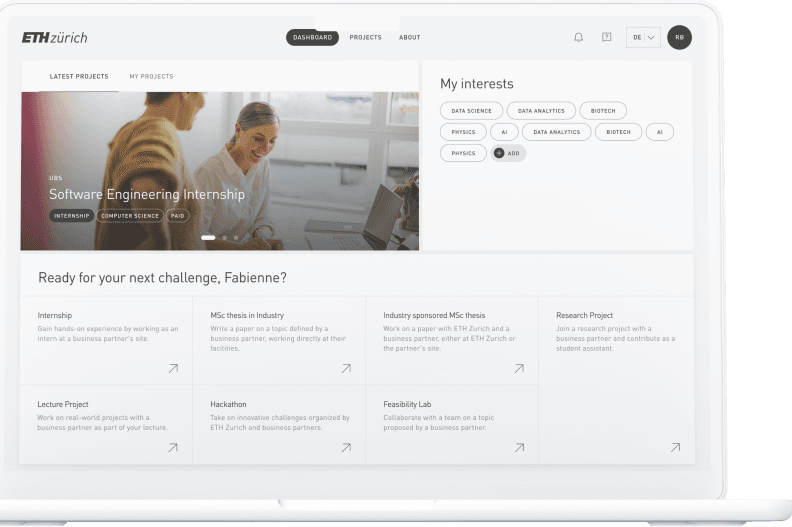
Task: Expand the DE language dropdown
Action: 643,37
